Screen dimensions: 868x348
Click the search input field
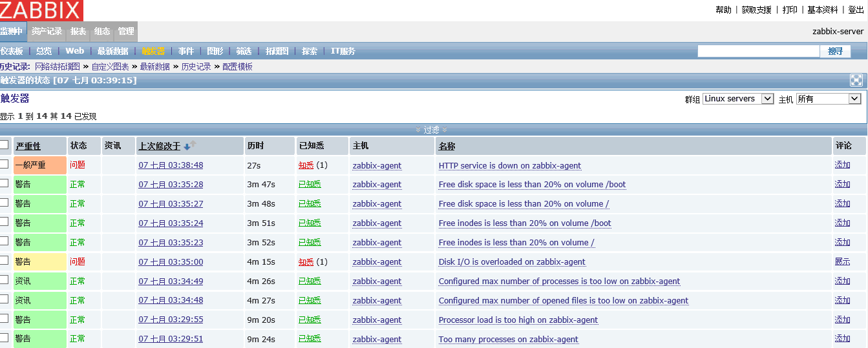(x=758, y=51)
